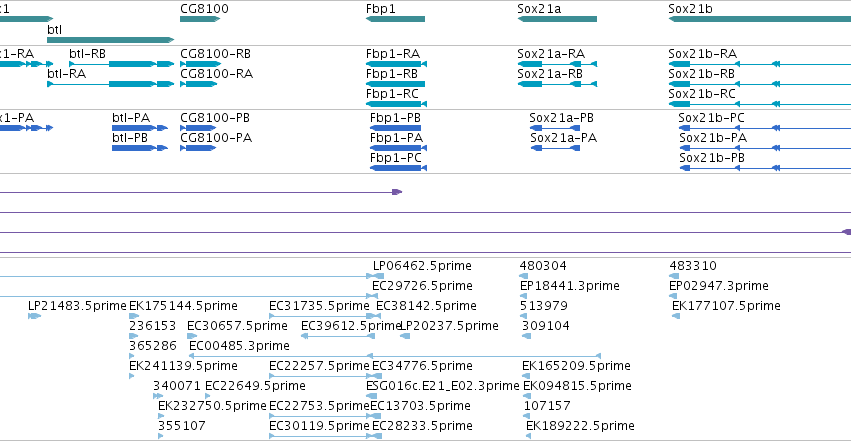Select EST EC29726.5prime
The height and width of the screenshot is (441, 851).
point(422,285)
